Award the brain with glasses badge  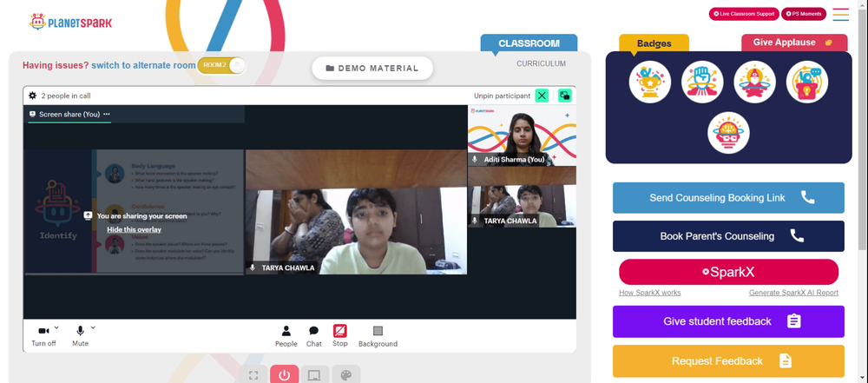[728, 133]
